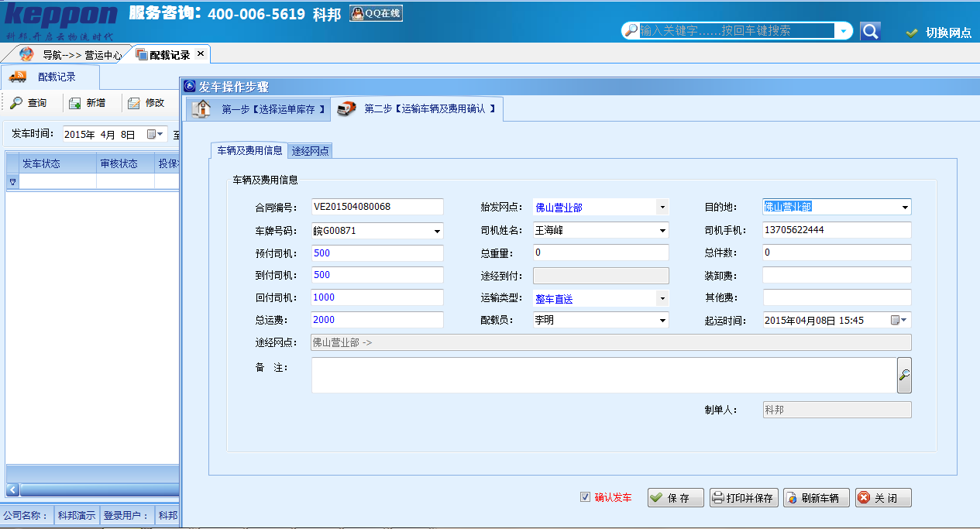Screen dimensions: 980x529
Task: Switch to the 途经网点 tab
Action: 310,151
